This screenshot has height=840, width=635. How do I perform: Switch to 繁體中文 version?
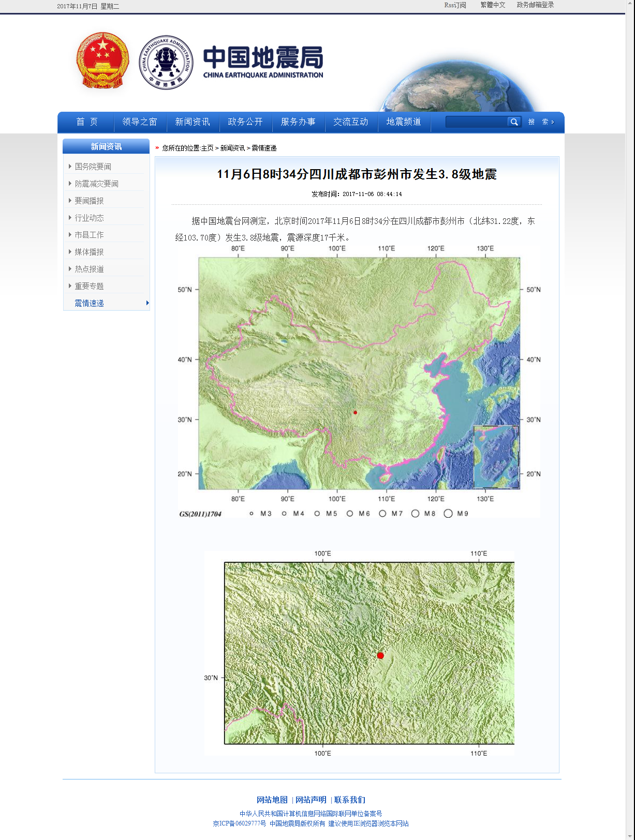(493, 5)
